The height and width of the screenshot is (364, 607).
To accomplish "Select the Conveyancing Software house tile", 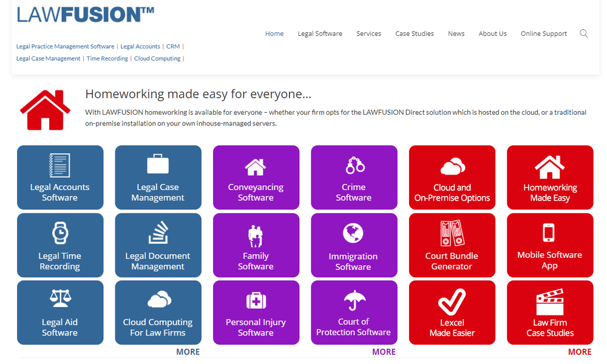I will [256, 177].
